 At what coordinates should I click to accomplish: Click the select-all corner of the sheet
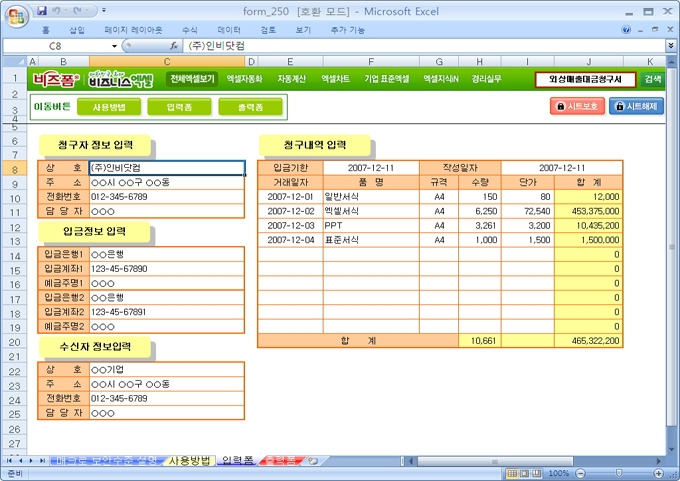point(16,62)
